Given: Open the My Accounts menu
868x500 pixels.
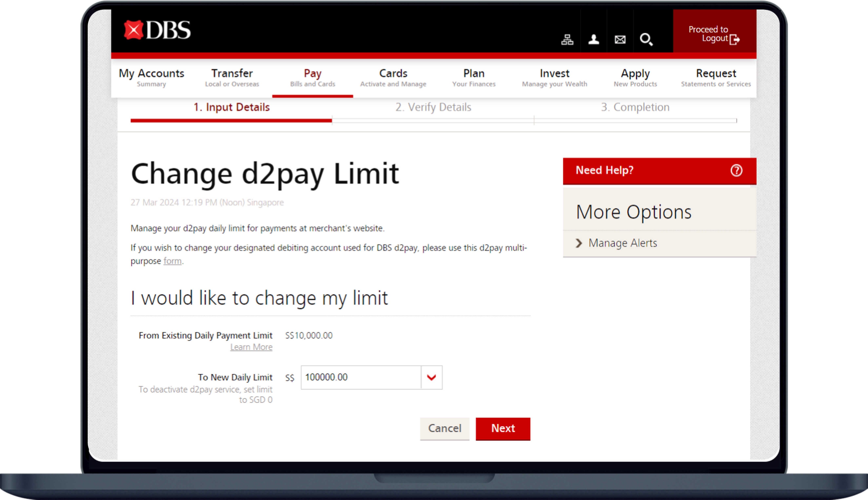Looking at the screenshot, I should point(151,78).
